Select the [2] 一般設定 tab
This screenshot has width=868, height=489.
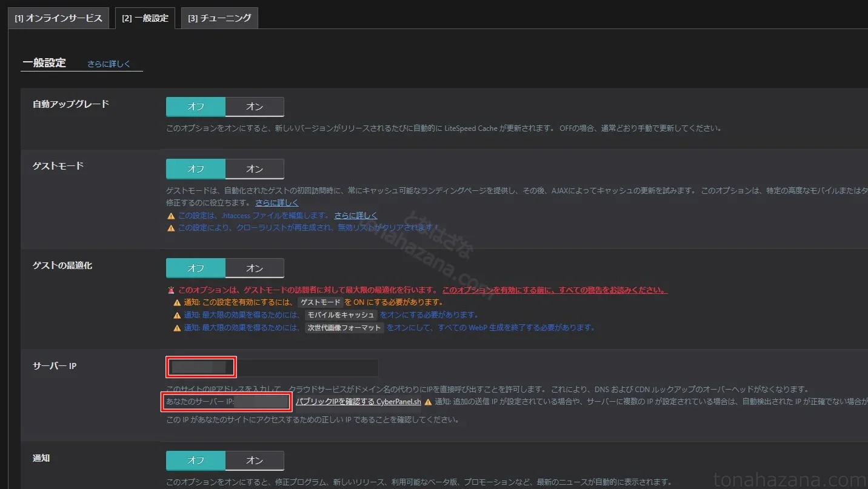(x=145, y=18)
